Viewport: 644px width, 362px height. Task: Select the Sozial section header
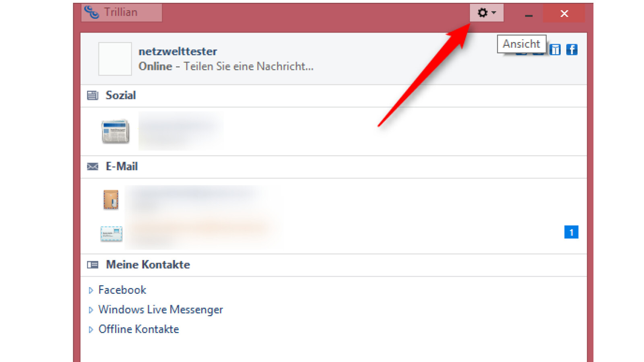click(121, 95)
